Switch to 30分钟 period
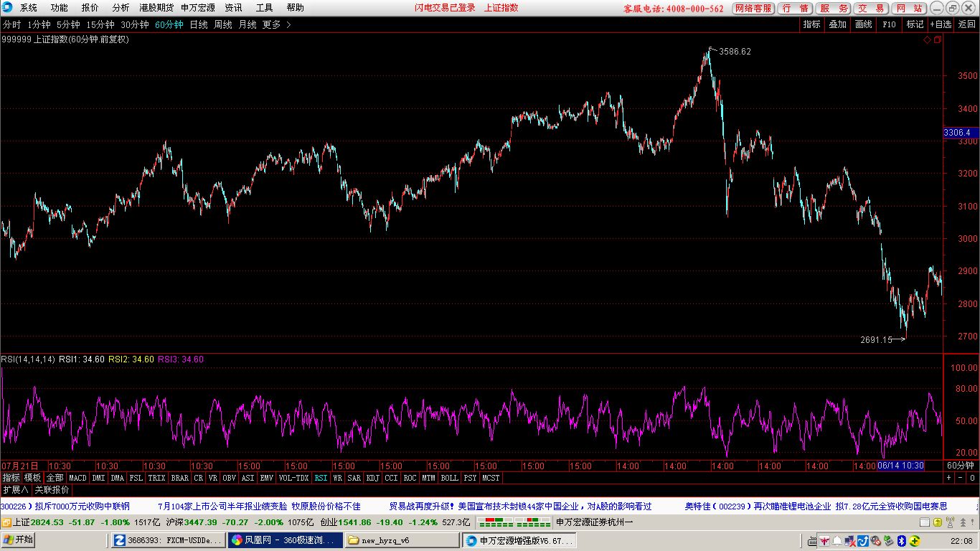The width and height of the screenshot is (980, 551). pos(135,24)
